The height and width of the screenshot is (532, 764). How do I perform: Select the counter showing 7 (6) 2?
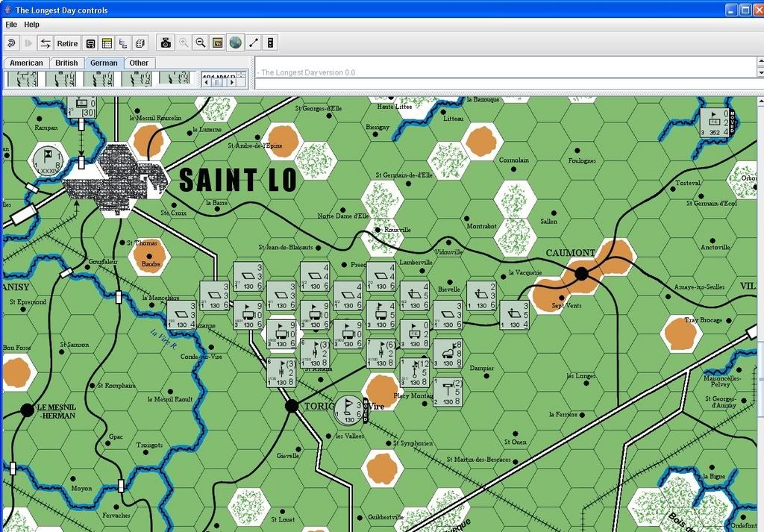point(381,353)
